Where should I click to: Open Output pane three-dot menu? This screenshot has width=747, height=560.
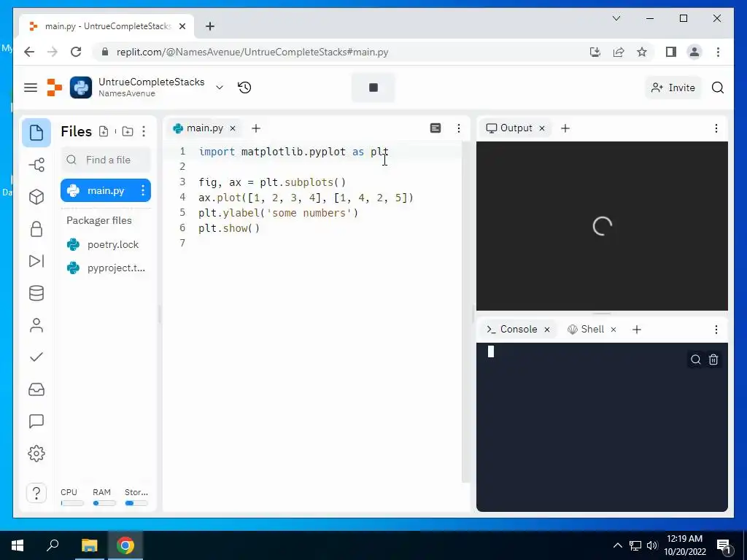[x=716, y=128]
